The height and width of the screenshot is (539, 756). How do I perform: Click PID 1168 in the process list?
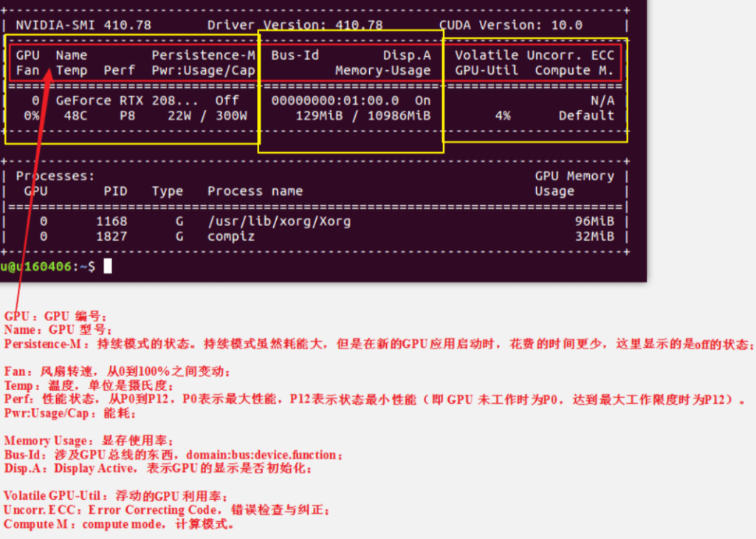111,222
